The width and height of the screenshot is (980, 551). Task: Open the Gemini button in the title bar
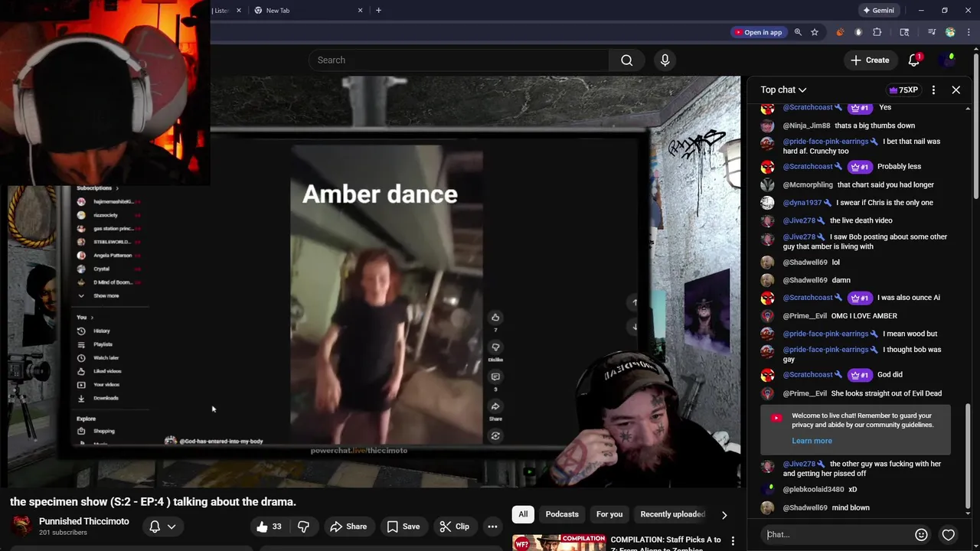click(x=879, y=11)
